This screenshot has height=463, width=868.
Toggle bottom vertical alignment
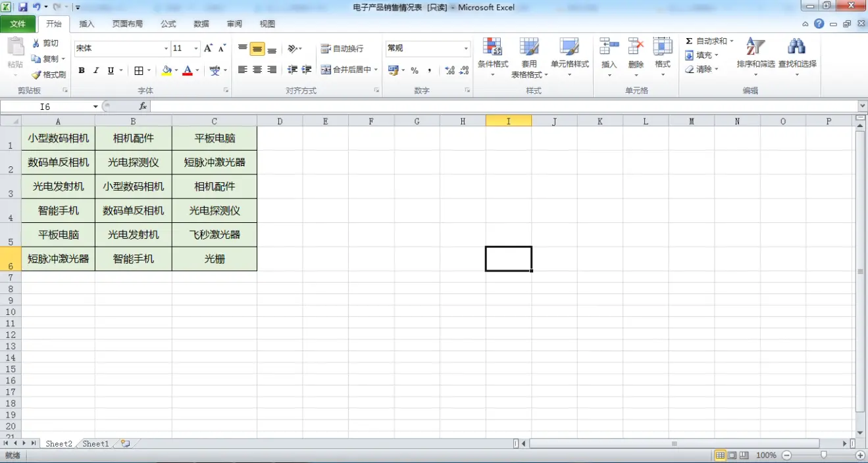271,49
